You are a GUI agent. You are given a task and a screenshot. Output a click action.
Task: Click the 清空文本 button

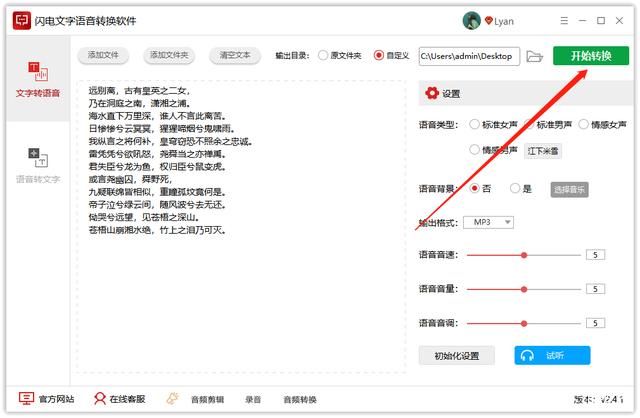pyautogui.click(x=235, y=55)
